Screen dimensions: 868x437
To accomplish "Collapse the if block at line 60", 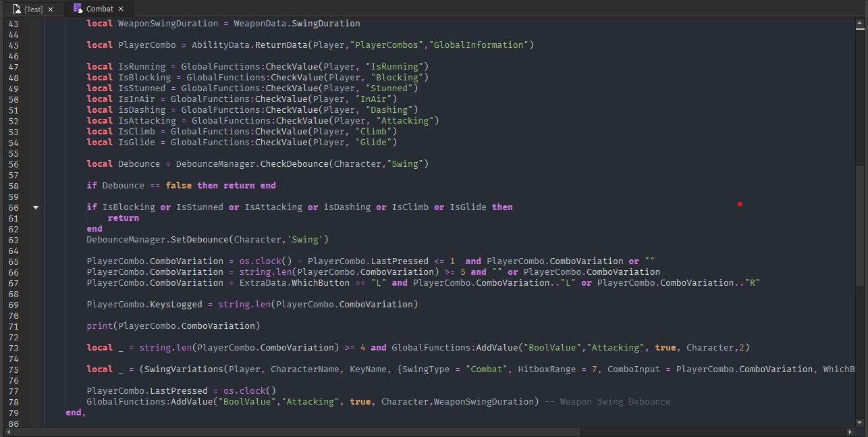I will [x=35, y=207].
